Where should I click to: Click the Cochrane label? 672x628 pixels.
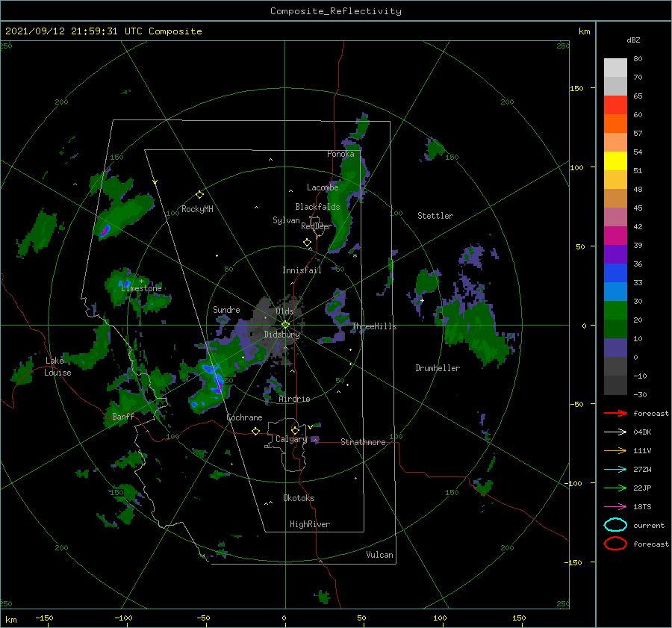pos(244,417)
